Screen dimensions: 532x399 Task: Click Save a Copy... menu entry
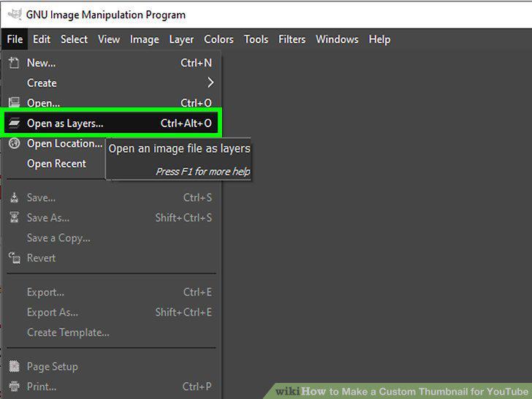click(x=111, y=237)
